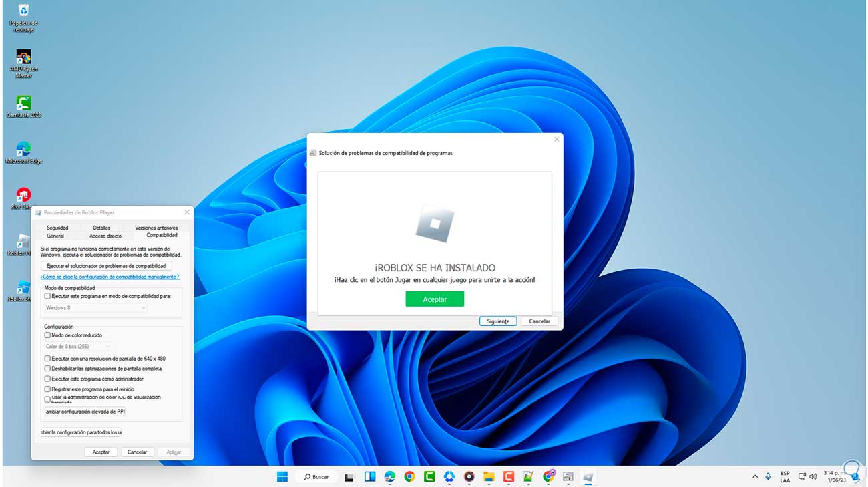The image size is (868, 487).
Task: Click the Buscar search box on the taskbar
Action: pyautogui.click(x=316, y=477)
